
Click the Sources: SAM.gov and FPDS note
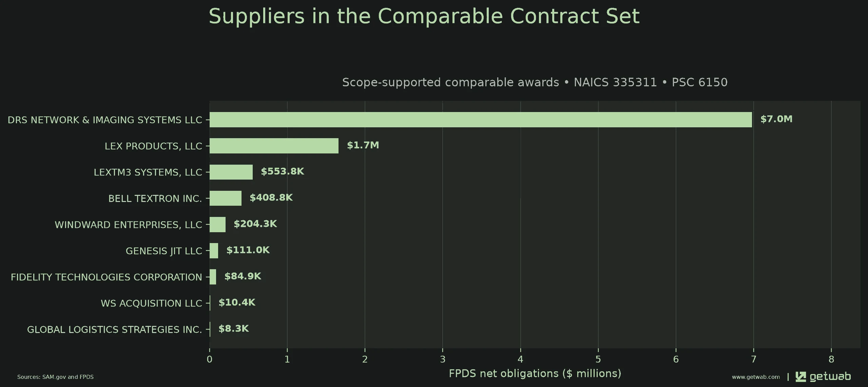(x=55, y=377)
